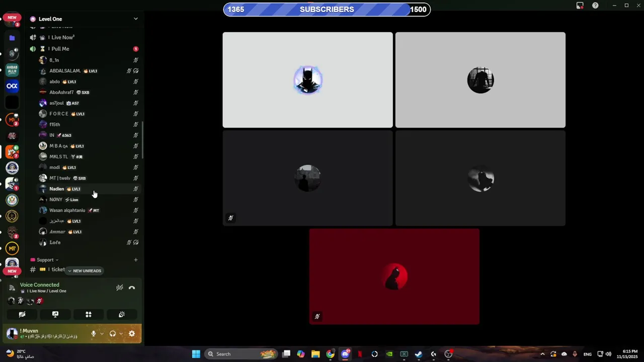Open NVIDIA app from taskbar

(389, 354)
